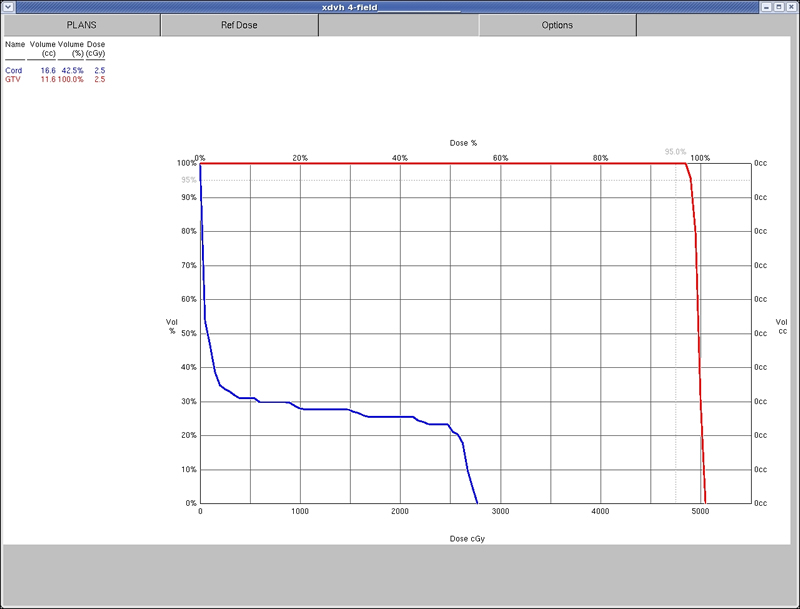Click the Dose (cGy) column header

[x=96, y=49]
